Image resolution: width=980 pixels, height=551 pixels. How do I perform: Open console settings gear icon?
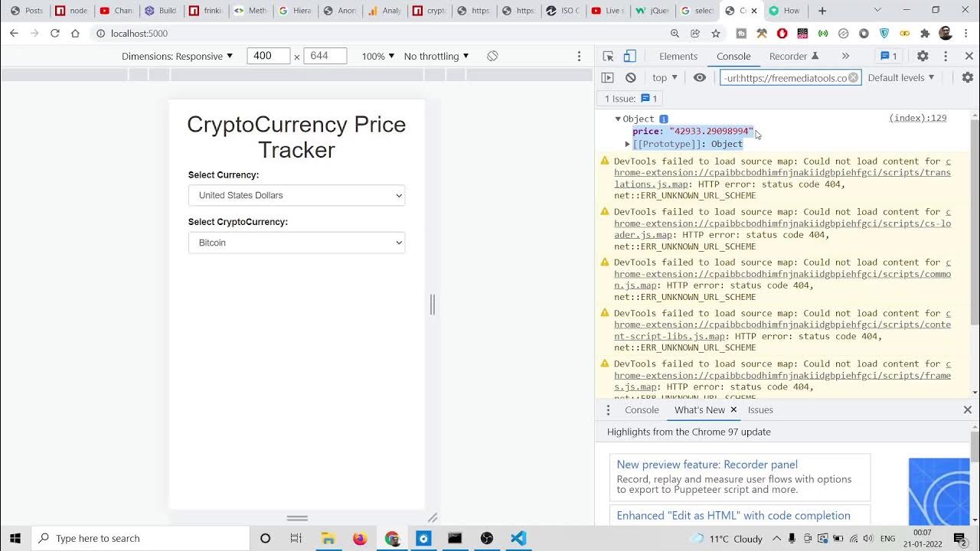pyautogui.click(x=967, y=77)
